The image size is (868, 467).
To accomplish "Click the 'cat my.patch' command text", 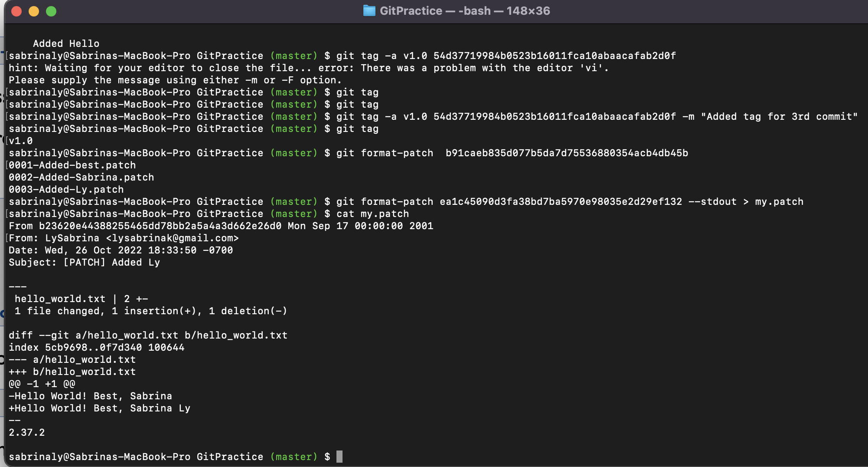I will pyautogui.click(x=372, y=214).
